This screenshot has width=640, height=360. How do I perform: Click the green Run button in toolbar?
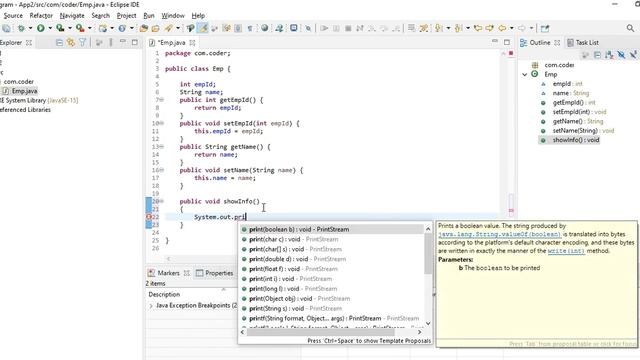pos(40,28)
